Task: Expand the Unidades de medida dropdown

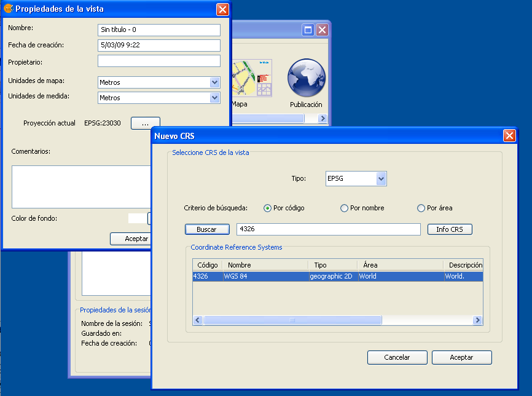Action: (214, 98)
